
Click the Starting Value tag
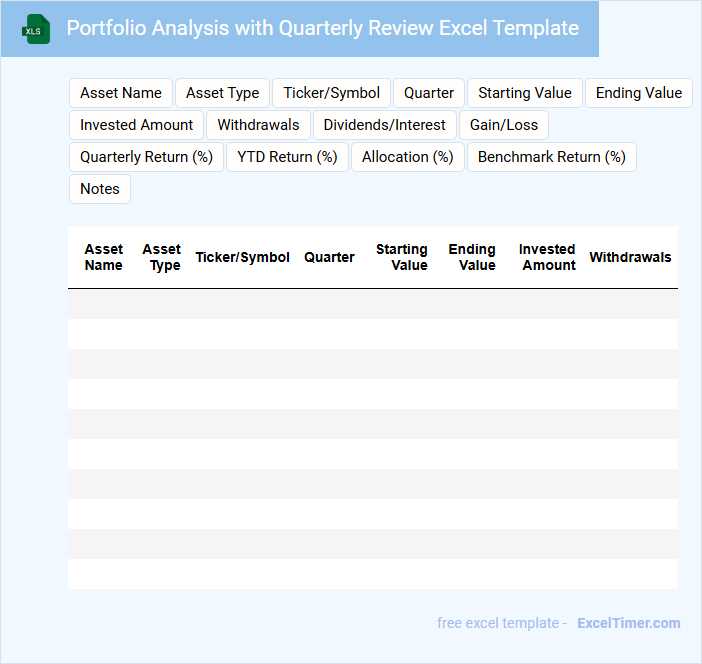click(524, 93)
